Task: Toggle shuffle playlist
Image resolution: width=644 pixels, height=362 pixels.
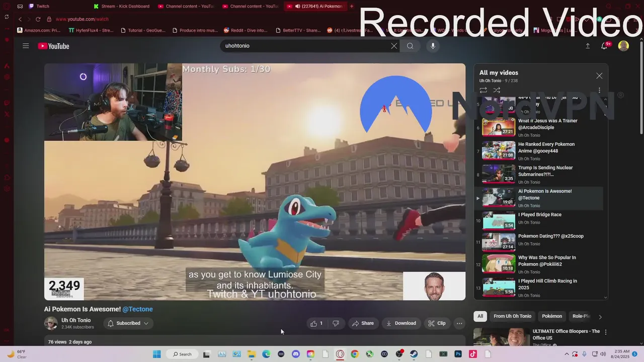Action: tap(497, 90)
